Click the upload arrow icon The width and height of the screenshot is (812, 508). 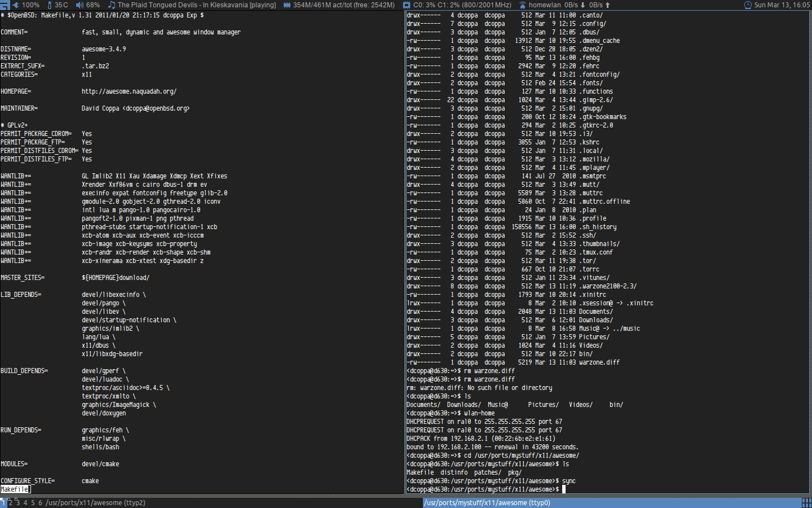pyautogui.click(x=607, y=5)
